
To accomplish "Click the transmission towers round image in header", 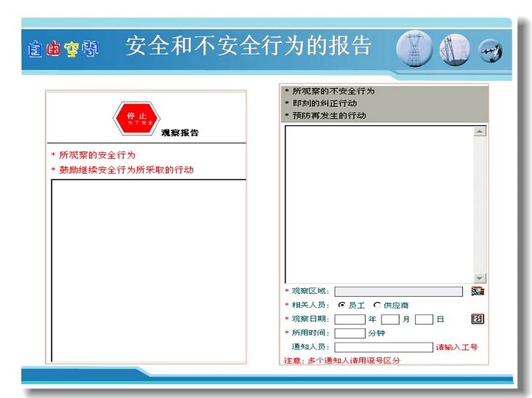I will [x=455, y=49].
